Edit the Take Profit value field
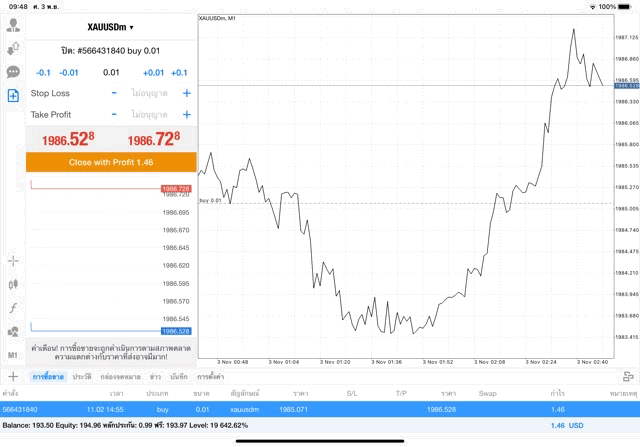Image resolution: width=640 pixels, height=447 pixels. pyautogui.click(x=149, y=114)
